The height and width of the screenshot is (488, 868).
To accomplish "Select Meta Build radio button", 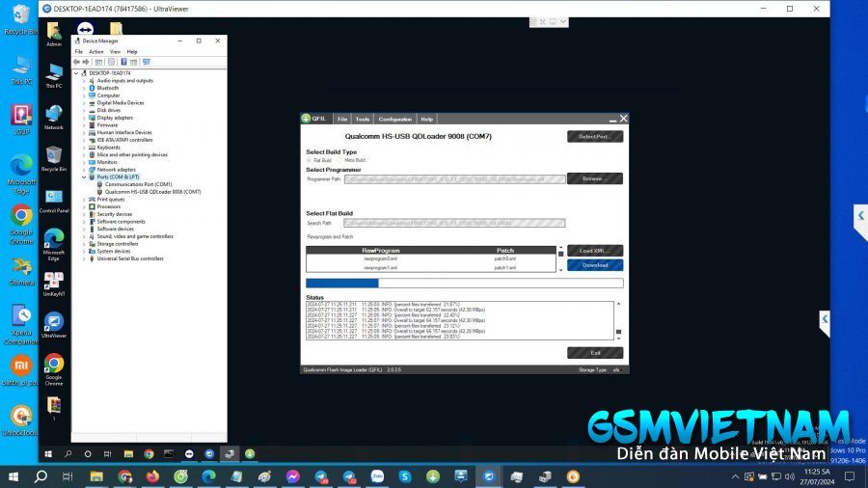I will pyautogui.click(x=339, y=160).
